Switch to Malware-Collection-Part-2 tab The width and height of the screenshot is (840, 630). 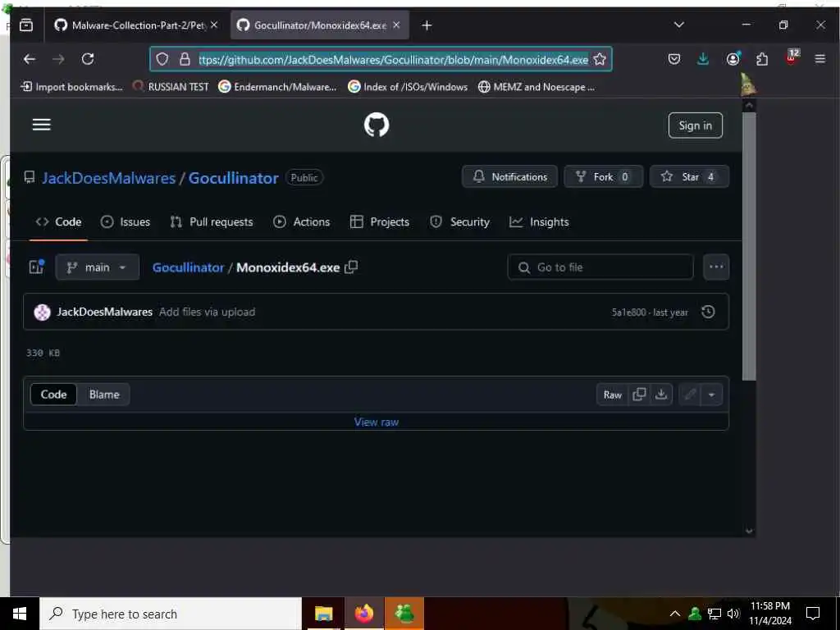coord(137,25)
